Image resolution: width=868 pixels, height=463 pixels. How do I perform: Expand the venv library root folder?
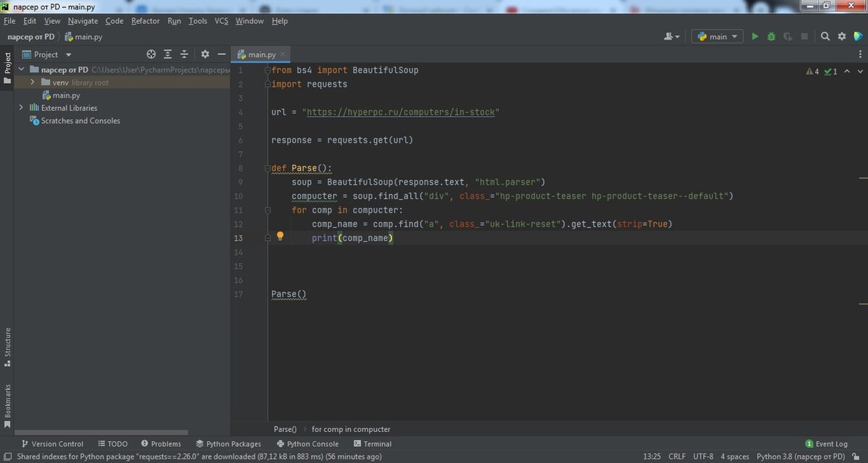point(33,82)
